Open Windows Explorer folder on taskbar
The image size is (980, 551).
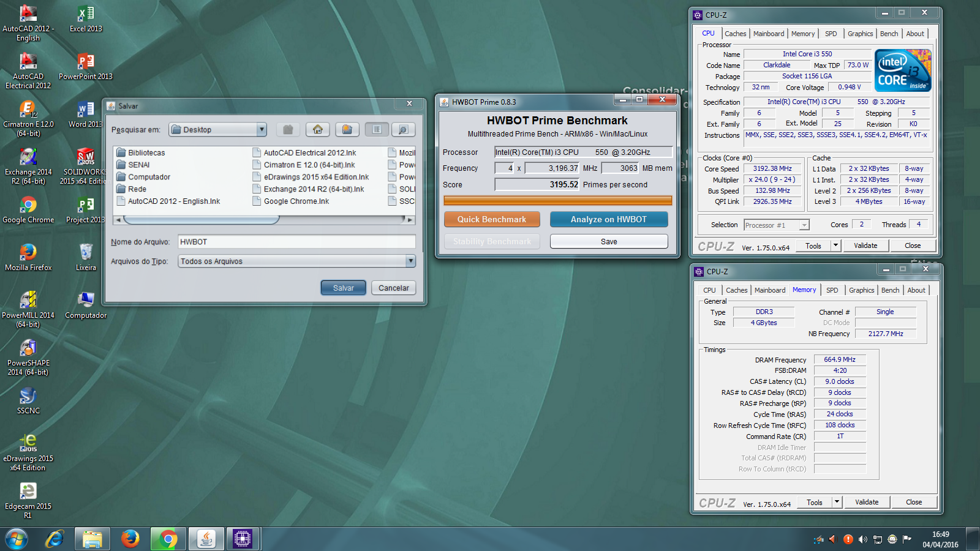(x=92, y=539)
